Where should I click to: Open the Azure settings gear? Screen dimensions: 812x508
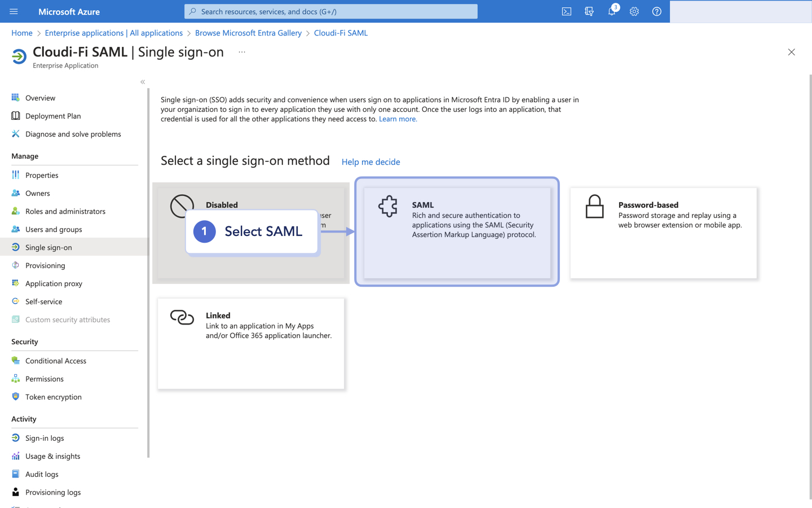click(634, 11)
